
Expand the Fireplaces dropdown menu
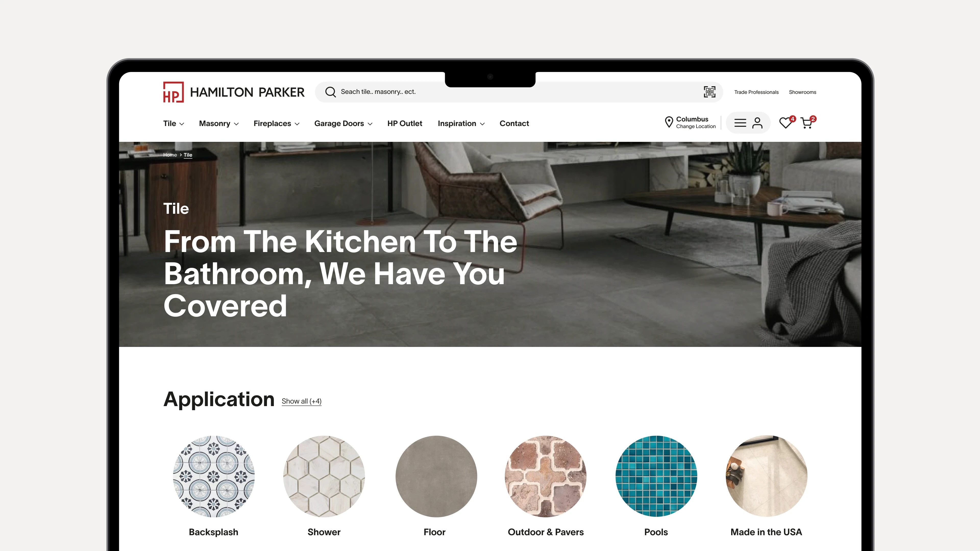[277, 123]
